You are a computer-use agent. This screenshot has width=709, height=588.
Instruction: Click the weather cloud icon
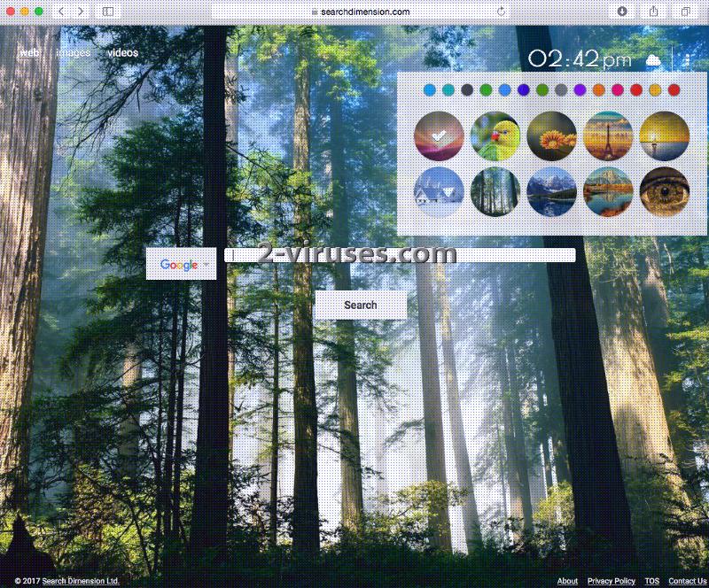coord(654,59)
